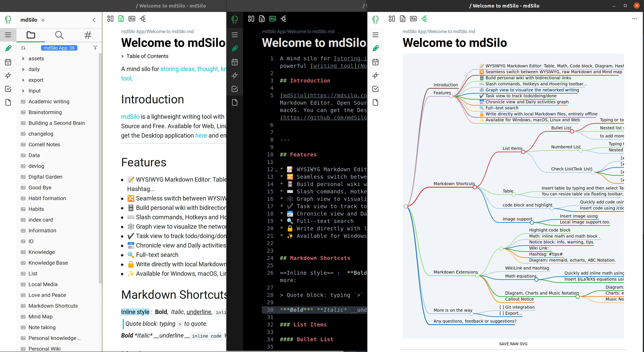Image resolution: width=644 pixels, height=352 pixels.
Task: Expand the Table of Contents
Action: (x=122, y=56)
